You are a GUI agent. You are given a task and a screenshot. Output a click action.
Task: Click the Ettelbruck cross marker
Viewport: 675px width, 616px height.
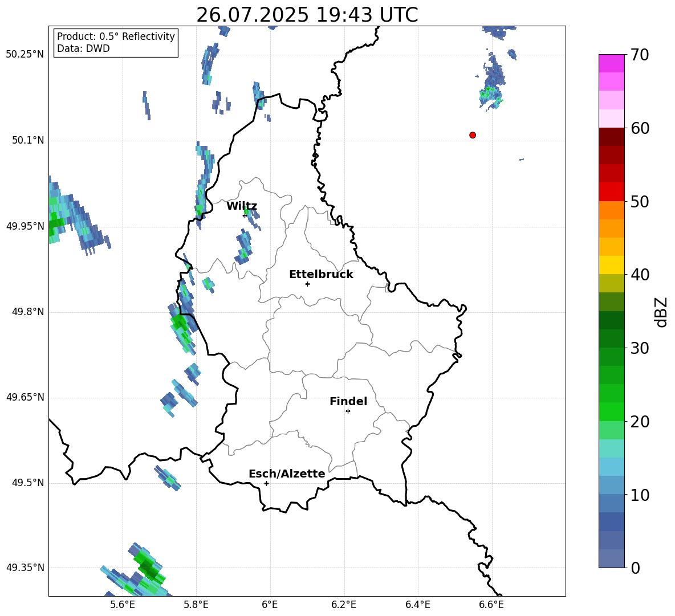(x=307, y=284)
